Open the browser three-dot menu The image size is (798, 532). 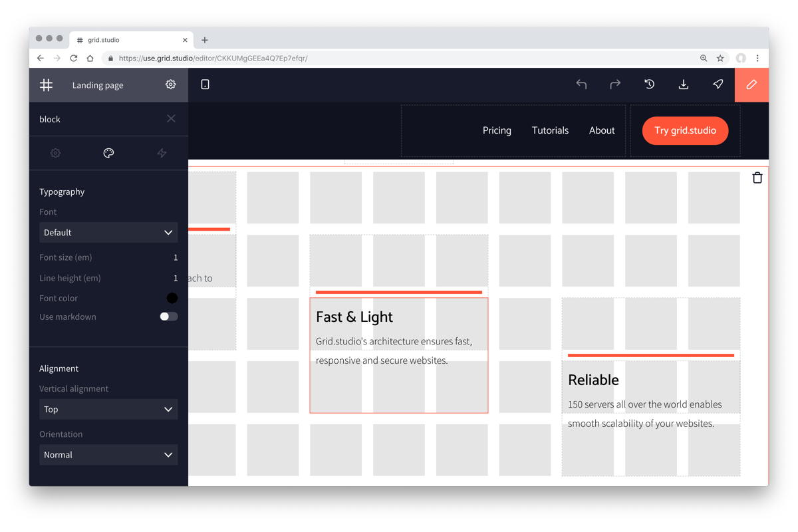pos(757,59)
